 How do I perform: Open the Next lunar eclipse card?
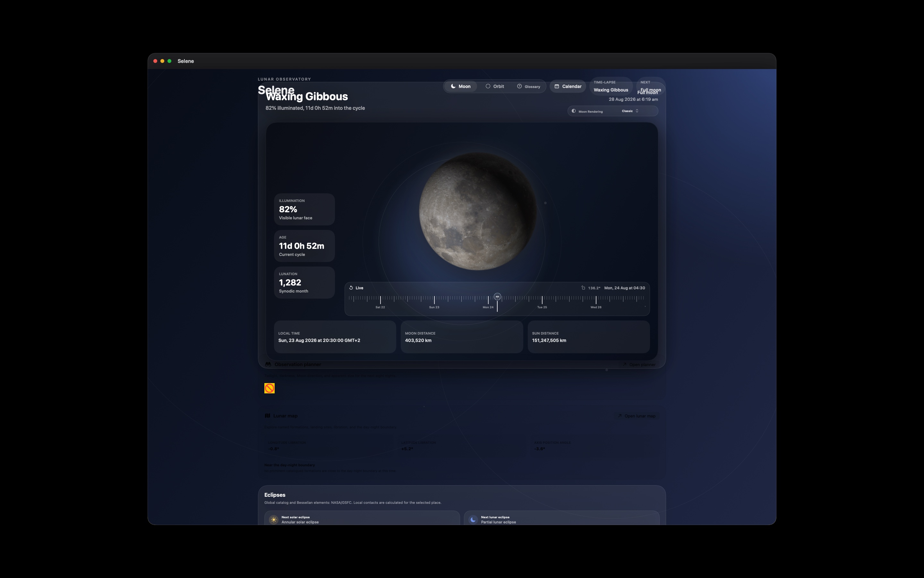(x=562, y=518)
